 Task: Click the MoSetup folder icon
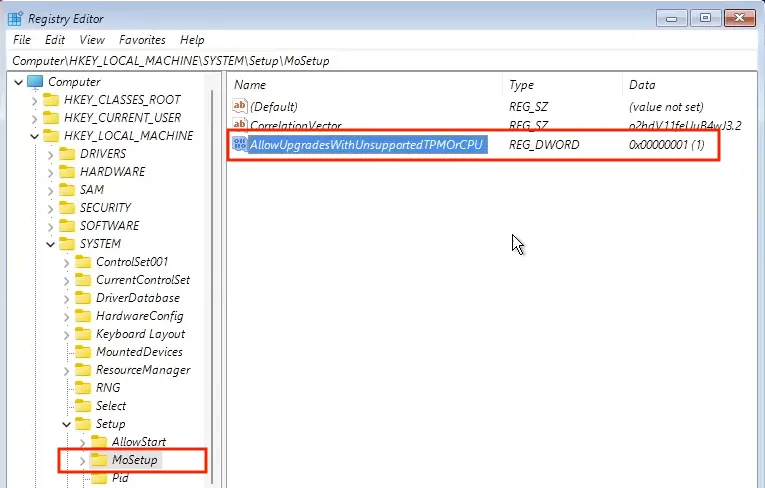[99, 460]
